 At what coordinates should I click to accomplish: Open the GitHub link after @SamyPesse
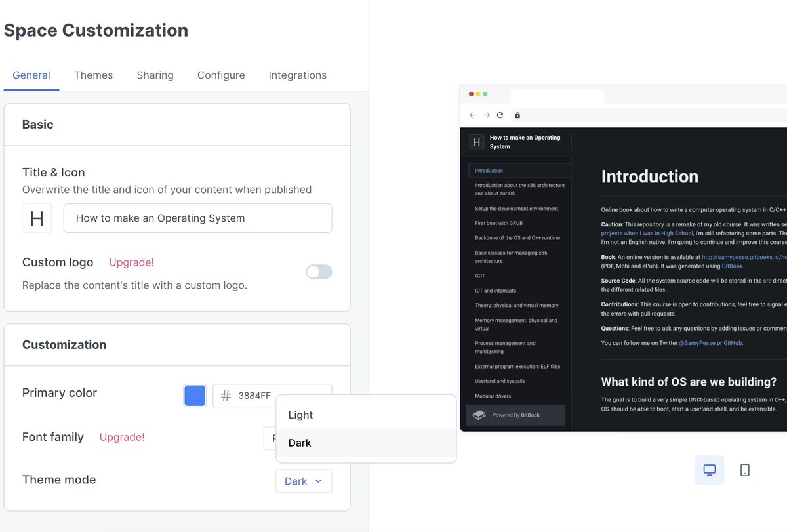(x=733, y=343)
